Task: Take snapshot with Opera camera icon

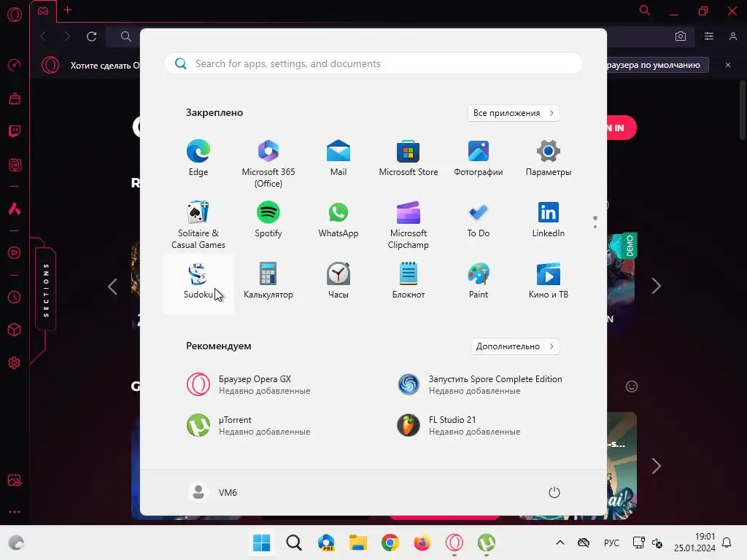Action: (x=681, y=36)
